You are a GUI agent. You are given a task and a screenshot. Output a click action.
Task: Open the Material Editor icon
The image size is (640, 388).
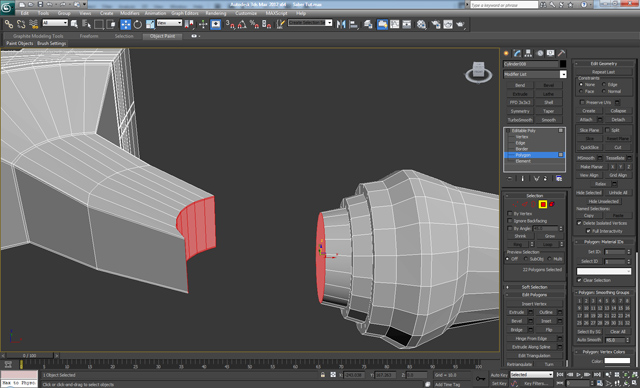coord(422,24)
